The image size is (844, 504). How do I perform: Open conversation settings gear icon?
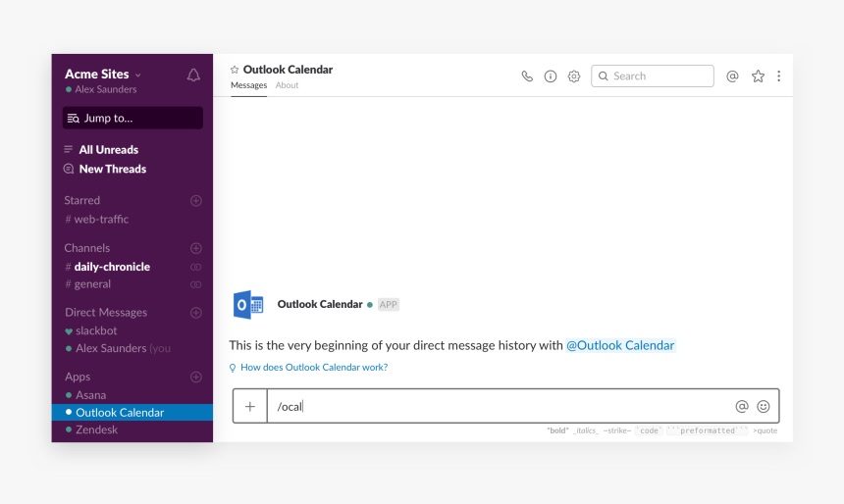(574, 76)
